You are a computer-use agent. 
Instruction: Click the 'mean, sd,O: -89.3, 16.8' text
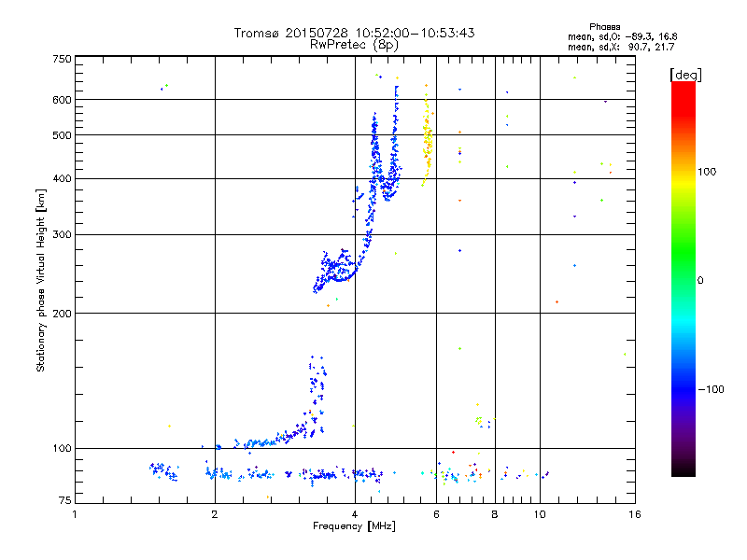[x=622, y=36]
